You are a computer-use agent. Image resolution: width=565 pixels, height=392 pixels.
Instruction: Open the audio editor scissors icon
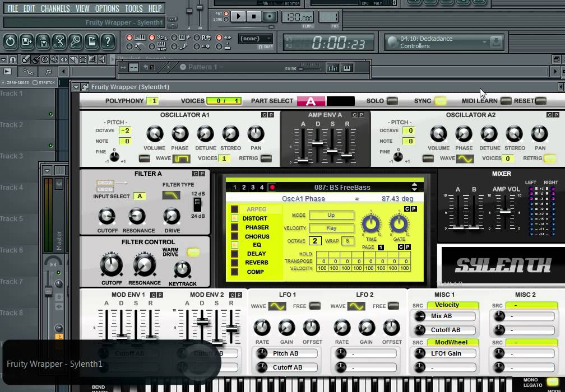59,42
